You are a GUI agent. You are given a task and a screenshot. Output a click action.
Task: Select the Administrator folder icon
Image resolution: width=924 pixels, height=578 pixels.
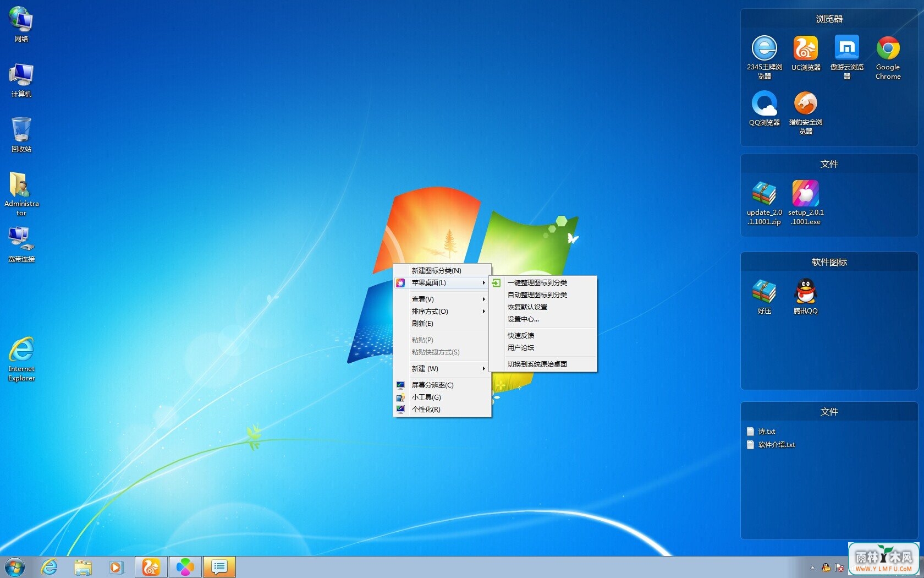[21, 194]
